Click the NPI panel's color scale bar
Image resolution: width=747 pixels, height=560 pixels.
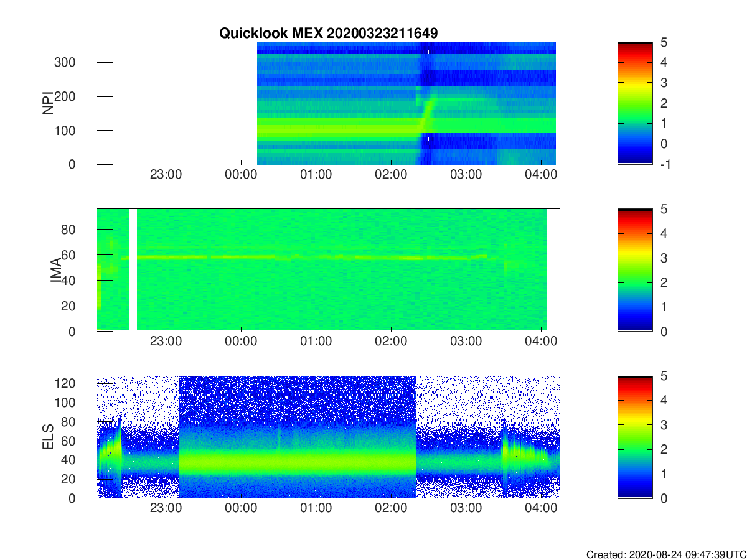(x=635, y=103)
